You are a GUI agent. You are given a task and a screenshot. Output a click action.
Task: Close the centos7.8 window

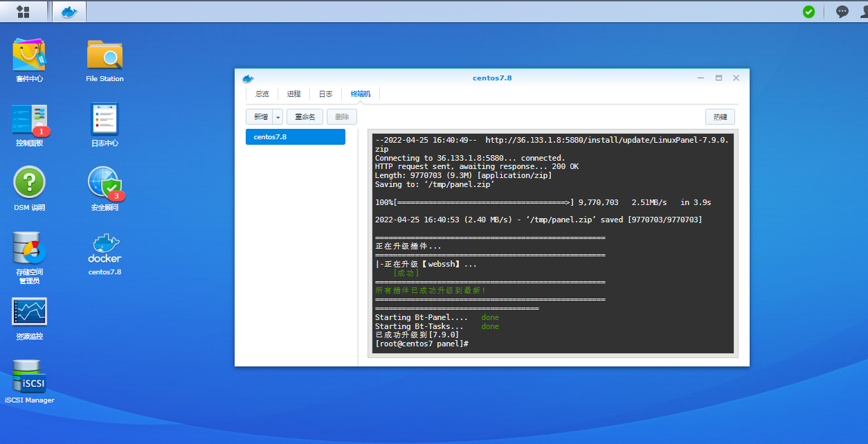pos(736,78)
